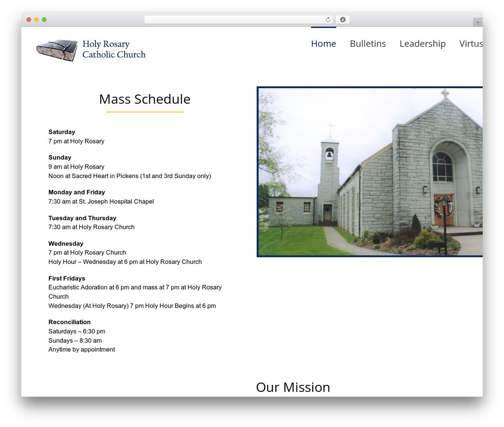Click the First Fridays label
The width and height of the screenshot is (504, 427).
point(67,278)
